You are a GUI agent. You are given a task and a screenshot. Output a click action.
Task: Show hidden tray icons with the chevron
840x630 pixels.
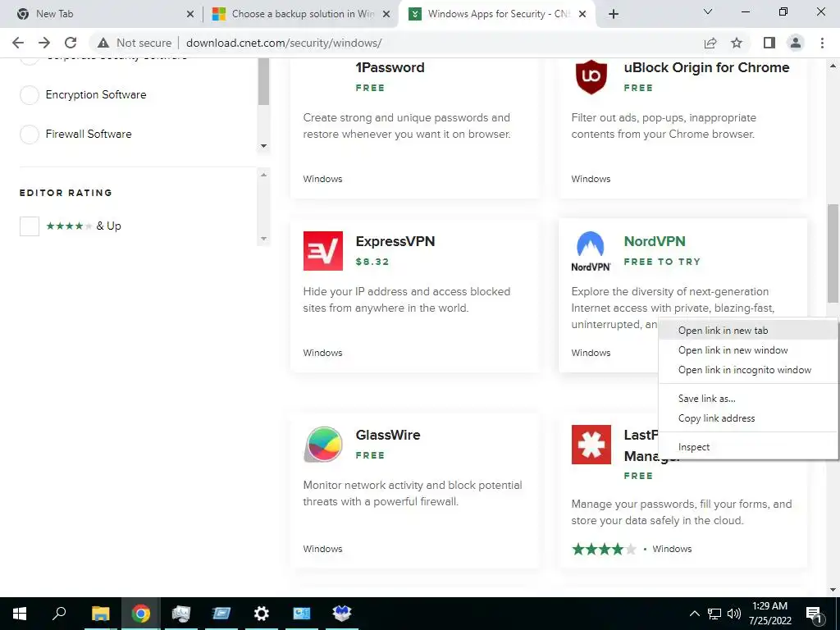(694, 614)
